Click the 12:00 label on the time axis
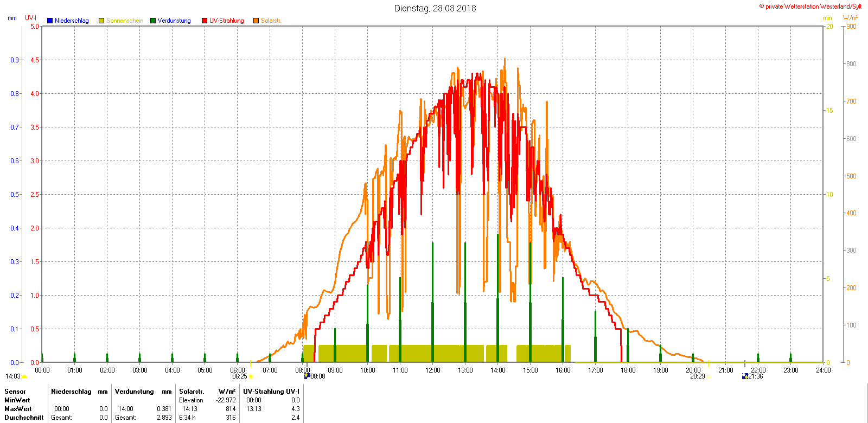This screenshot has height=423, width=868. point(433,370)
